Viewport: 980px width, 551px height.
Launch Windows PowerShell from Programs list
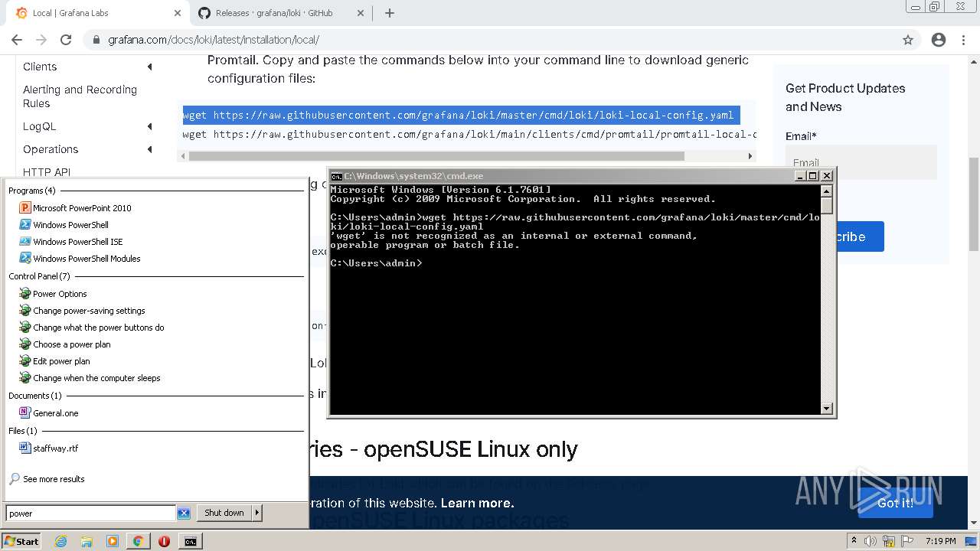pyautogui.click(x=64, y=225)
